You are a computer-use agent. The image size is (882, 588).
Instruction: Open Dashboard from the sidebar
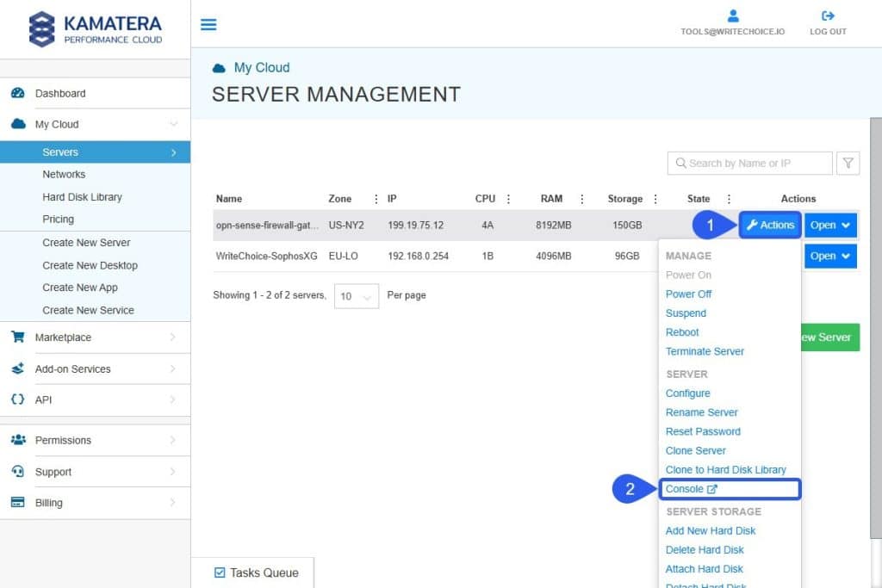click(x=60, y=93)
